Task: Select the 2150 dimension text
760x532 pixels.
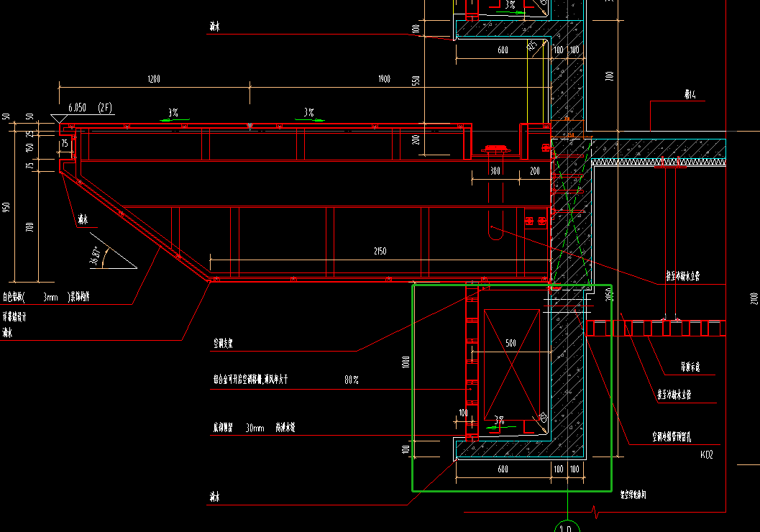Action: pyautogui.click(x=380, y=251)
